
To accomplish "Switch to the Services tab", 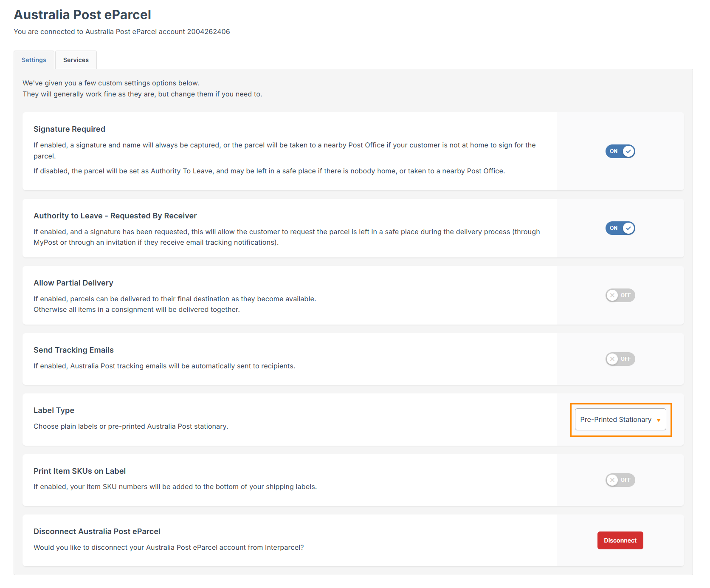I will tap(76, 60).
